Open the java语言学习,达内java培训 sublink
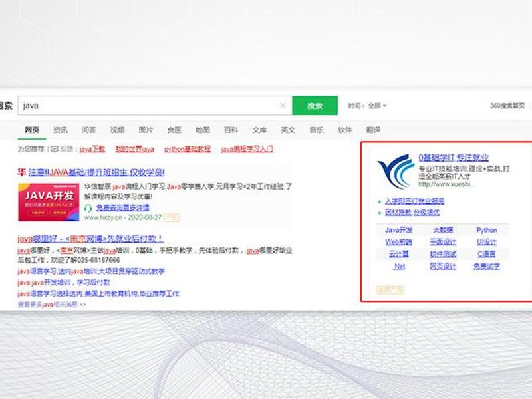 (x=91, y=271)
